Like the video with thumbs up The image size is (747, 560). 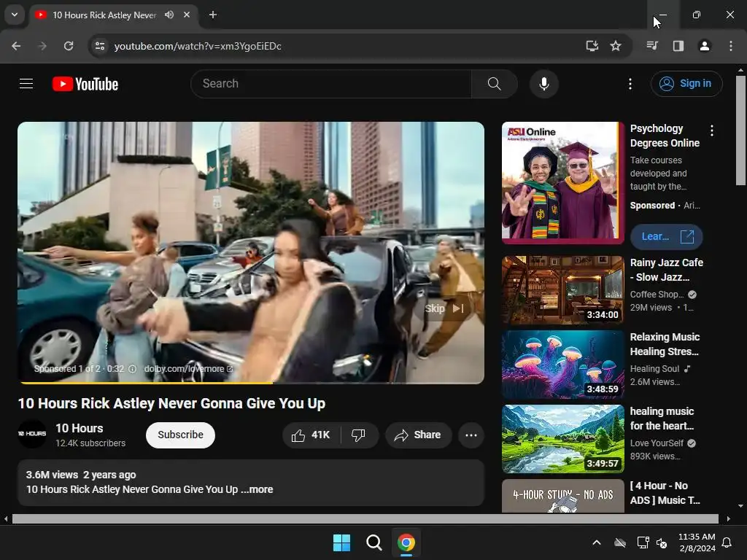311,435
